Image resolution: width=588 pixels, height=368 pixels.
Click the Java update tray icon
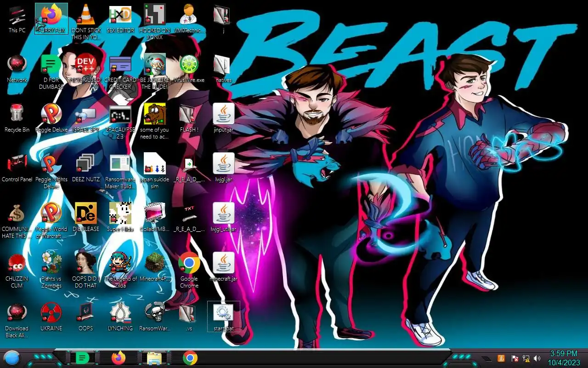[502, 358]
